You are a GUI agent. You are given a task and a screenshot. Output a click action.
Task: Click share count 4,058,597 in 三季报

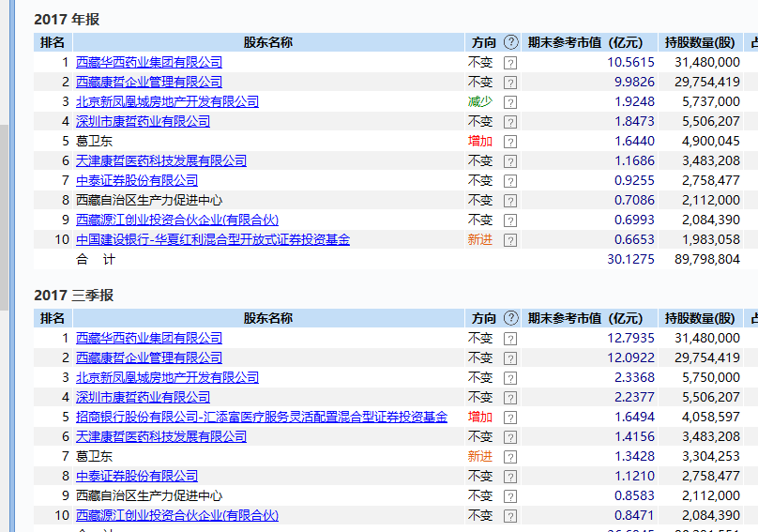coord(711,417)
